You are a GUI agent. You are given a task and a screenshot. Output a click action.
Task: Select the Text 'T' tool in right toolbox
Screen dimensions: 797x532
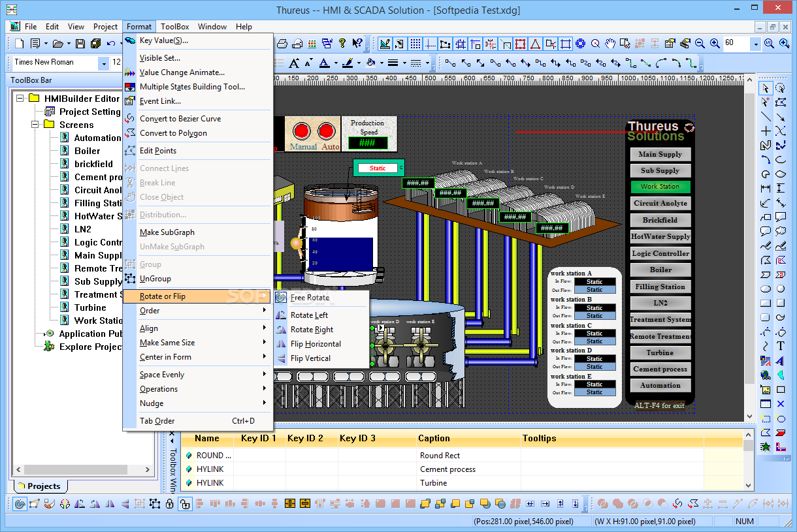pos(780,346)
